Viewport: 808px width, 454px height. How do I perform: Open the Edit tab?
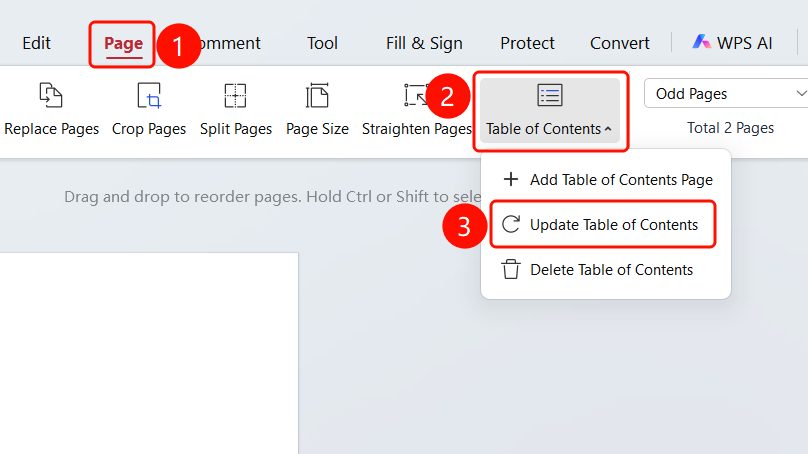[x=36, y=43]
